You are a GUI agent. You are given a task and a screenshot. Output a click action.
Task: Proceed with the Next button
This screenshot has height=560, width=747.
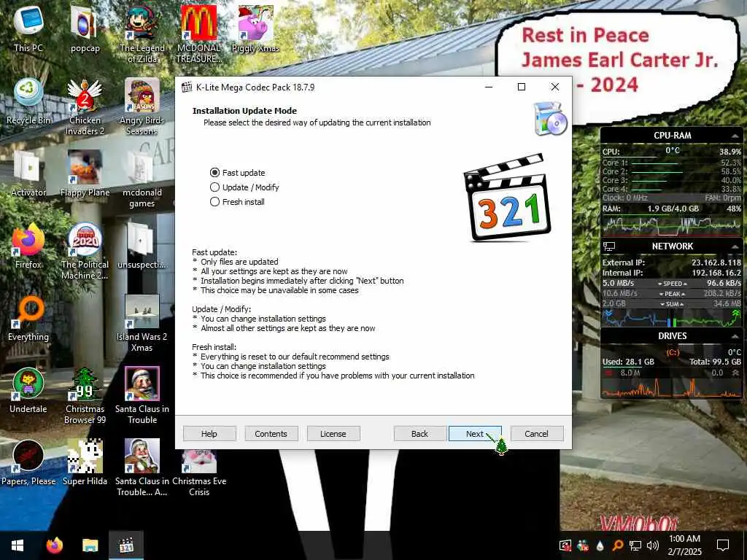[x=474, y=434]
